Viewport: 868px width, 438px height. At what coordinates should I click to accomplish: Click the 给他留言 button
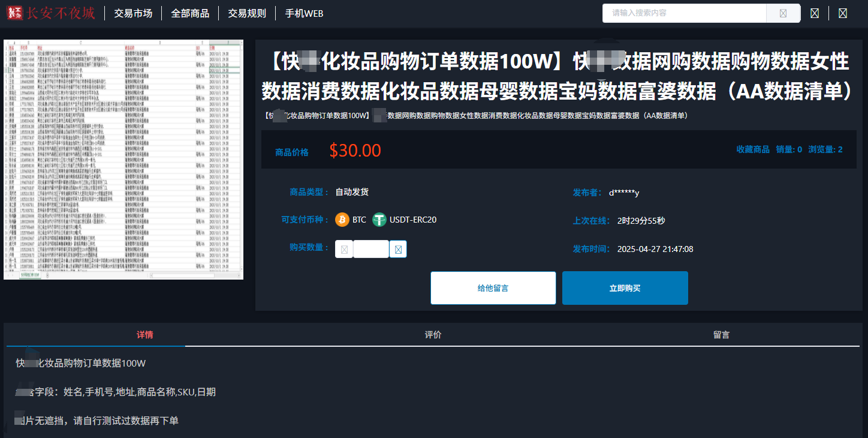(493, 288)
